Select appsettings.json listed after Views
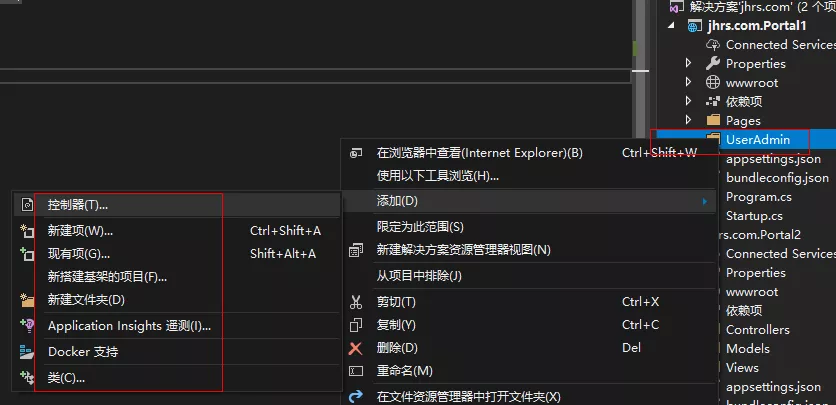836x405 pixels. (773, 387)
